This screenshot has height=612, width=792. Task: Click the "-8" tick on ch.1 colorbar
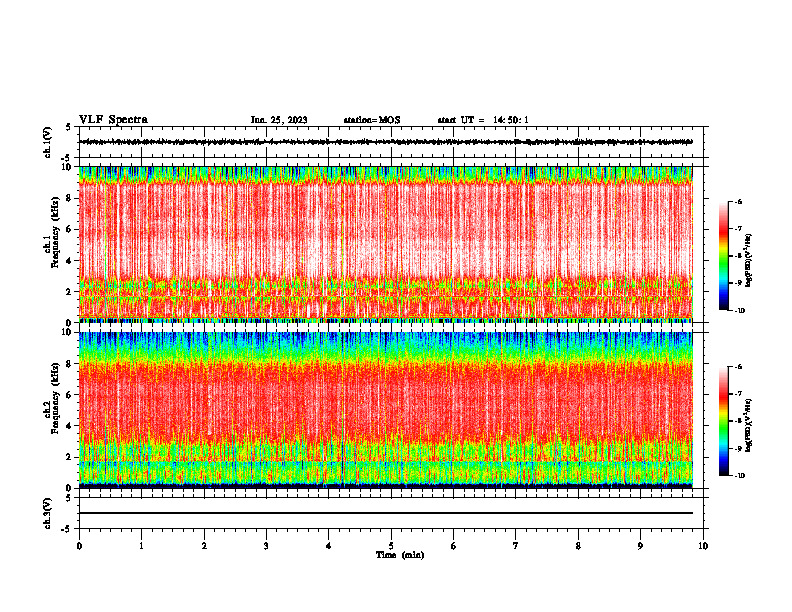pos(738,256)
